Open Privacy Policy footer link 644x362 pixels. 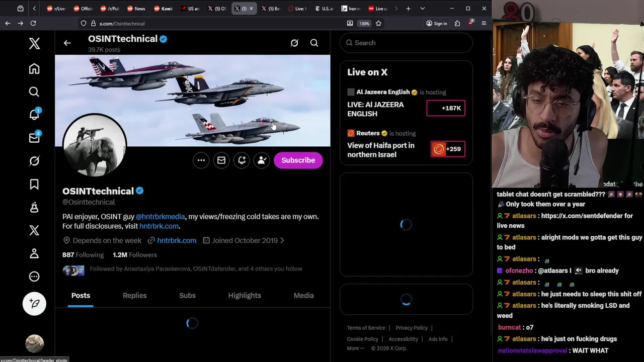tap(412, 328)
